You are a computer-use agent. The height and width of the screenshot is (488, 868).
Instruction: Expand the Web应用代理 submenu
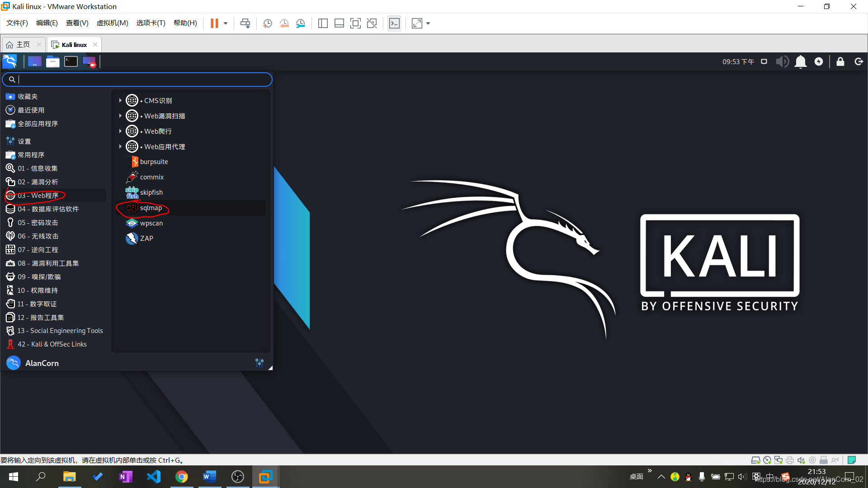coord(120,146)
